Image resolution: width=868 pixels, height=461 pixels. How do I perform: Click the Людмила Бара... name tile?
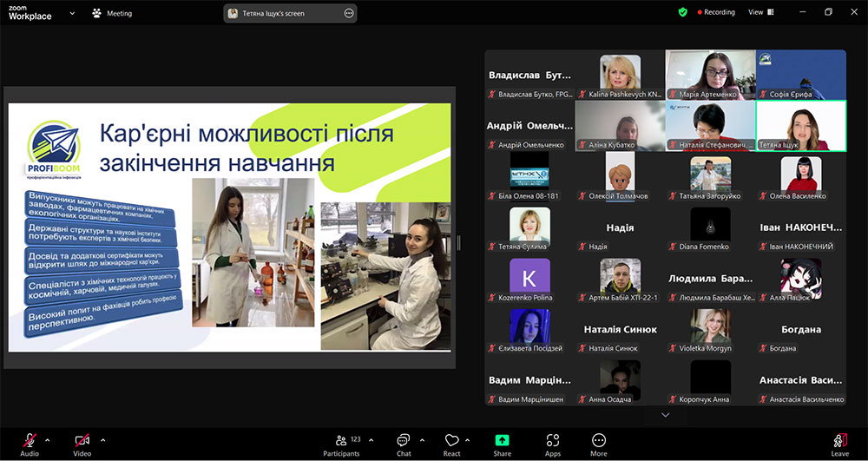711,279
